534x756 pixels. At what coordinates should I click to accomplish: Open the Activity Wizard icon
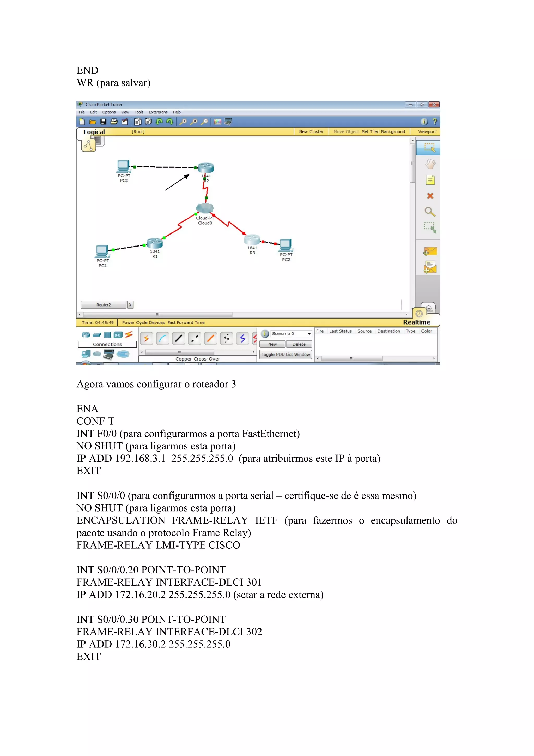pos(125,122)
